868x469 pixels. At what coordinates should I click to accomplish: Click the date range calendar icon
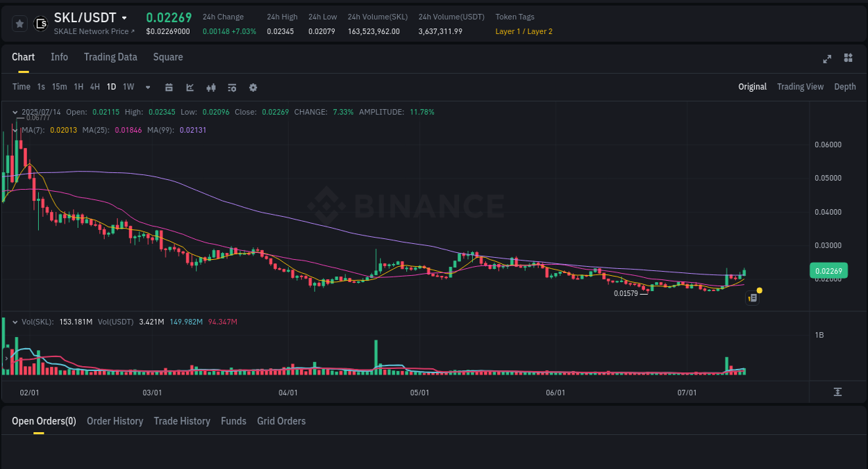click(x=169, y=87)
